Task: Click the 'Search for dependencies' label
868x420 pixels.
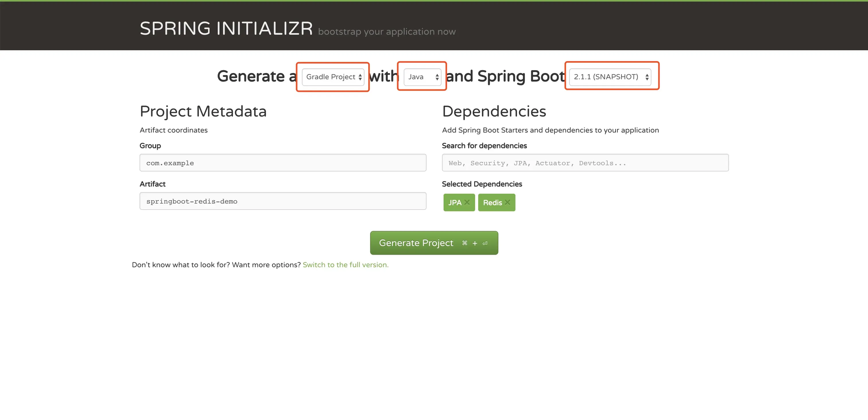Action: coord(484,146)
